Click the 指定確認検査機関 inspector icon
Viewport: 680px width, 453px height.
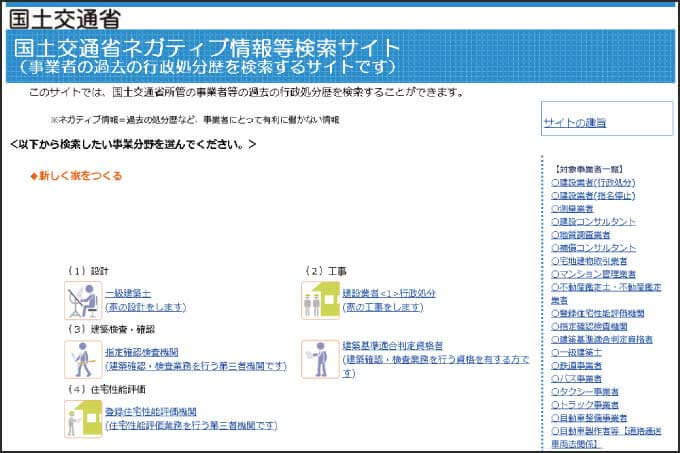point(83,359)
